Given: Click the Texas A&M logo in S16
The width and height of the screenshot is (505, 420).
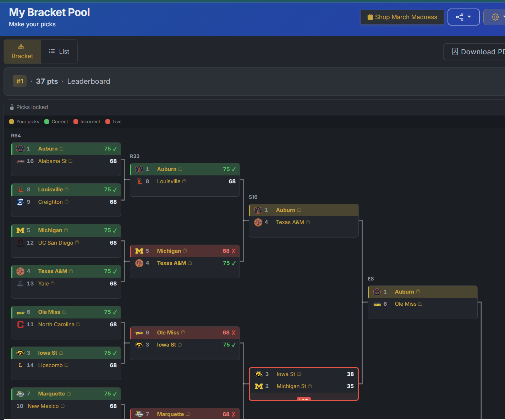Looking at the screenshot, I should (x=258, y=222).
